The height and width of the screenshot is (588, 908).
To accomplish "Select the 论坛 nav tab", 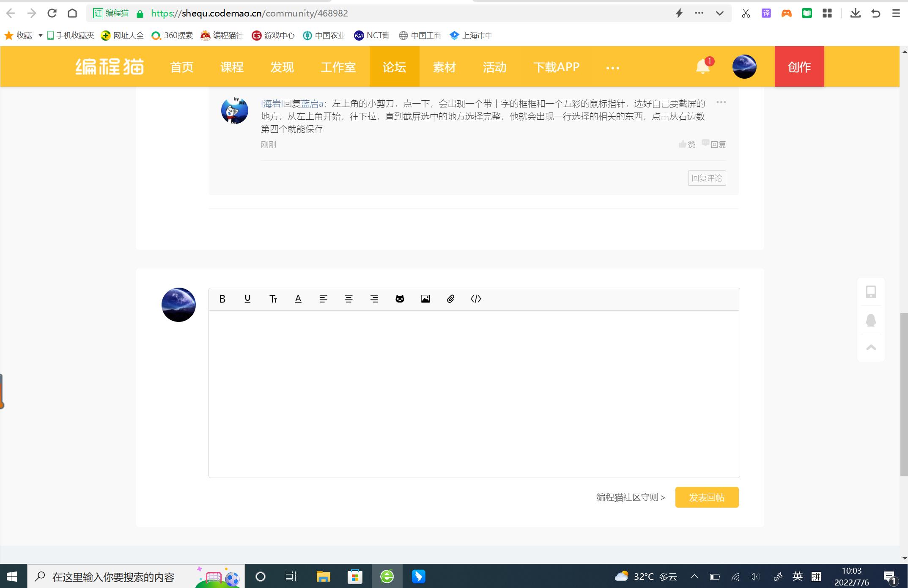I will (x=395, y=67).
